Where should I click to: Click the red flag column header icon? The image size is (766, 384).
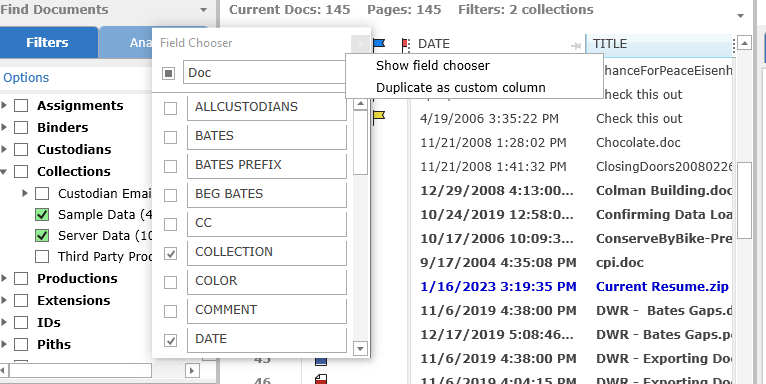point(405,44)
